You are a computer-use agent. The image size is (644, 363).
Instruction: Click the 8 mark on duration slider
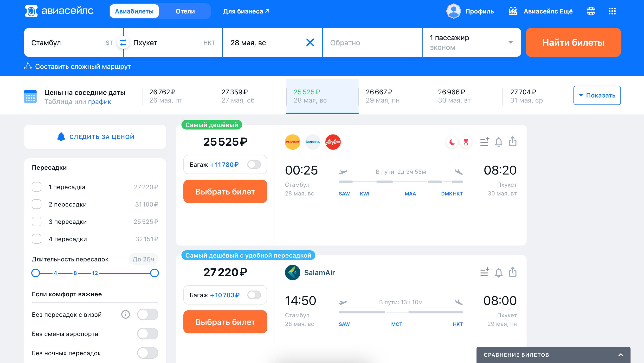(x=75, y=273)
